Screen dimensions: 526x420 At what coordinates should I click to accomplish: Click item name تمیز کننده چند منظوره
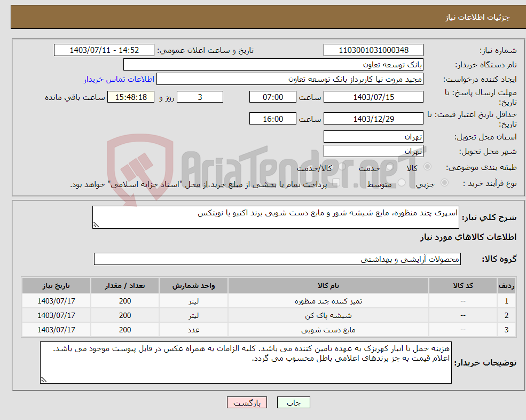point(328,301)
